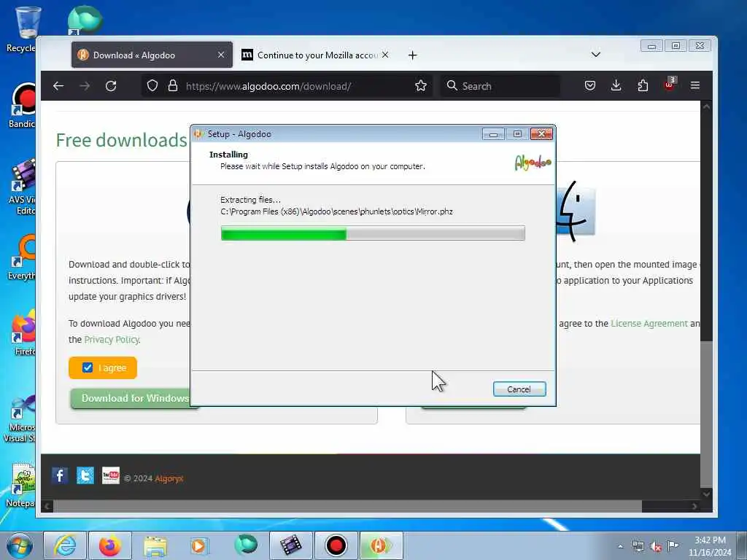This screenshot has width=747, height=560.
Task: Expand the list all tabs chevron
Action: pos(595,55)
